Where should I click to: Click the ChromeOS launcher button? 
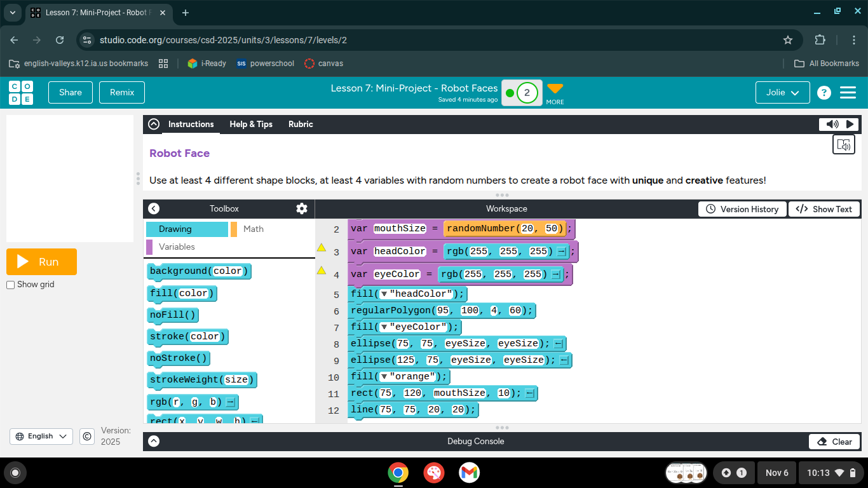pos(15,473)
